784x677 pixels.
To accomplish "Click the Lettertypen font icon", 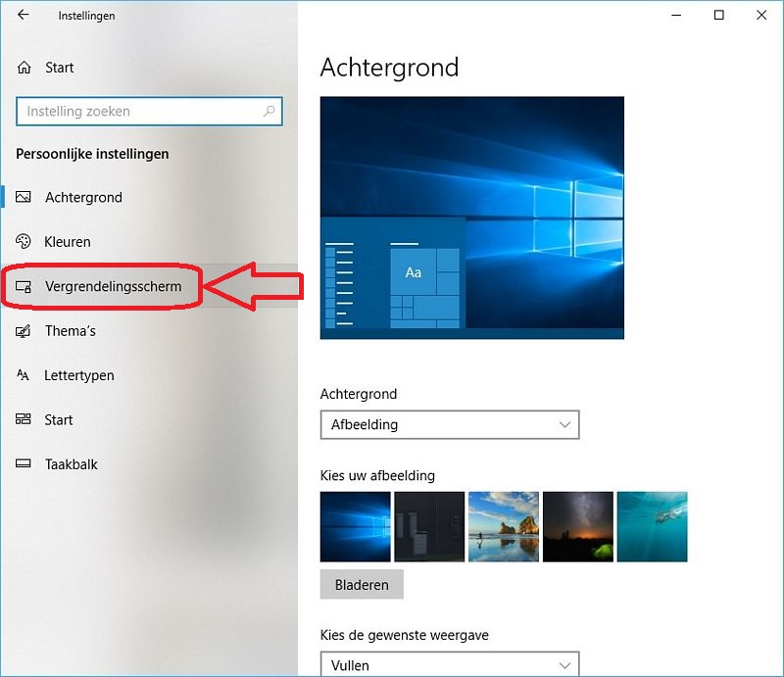I will click(x=23, y=375).
